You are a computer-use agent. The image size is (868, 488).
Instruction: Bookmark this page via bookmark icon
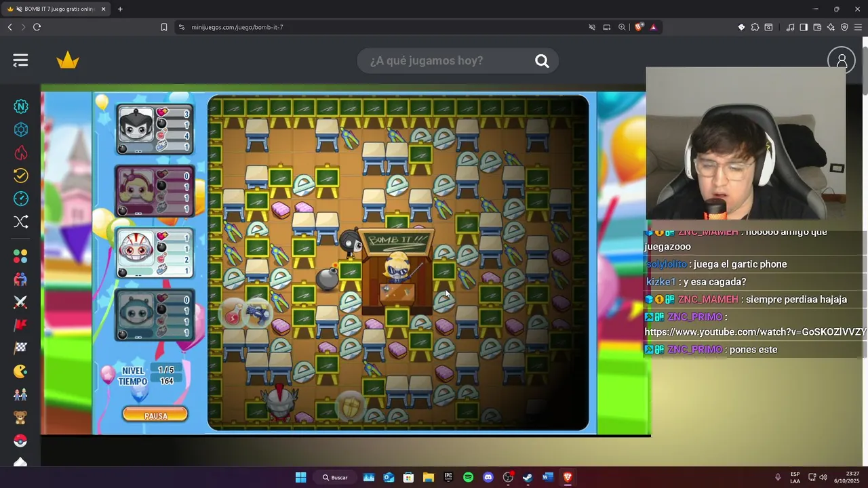[x=164, y=27]
